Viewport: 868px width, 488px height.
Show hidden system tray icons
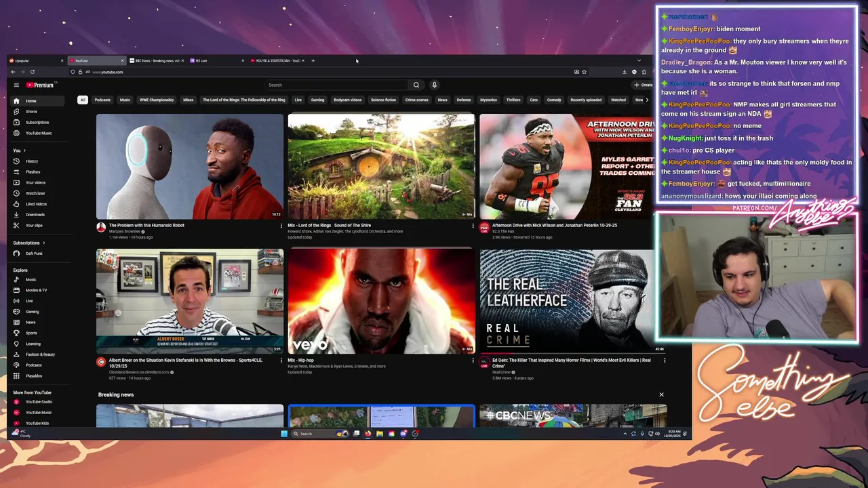coord(625,434)
